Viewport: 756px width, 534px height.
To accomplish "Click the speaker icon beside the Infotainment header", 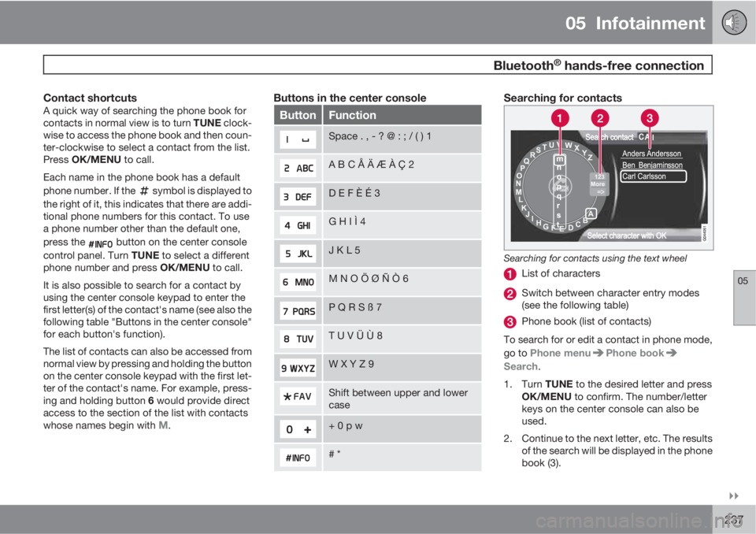I will [x=734, y=22].
